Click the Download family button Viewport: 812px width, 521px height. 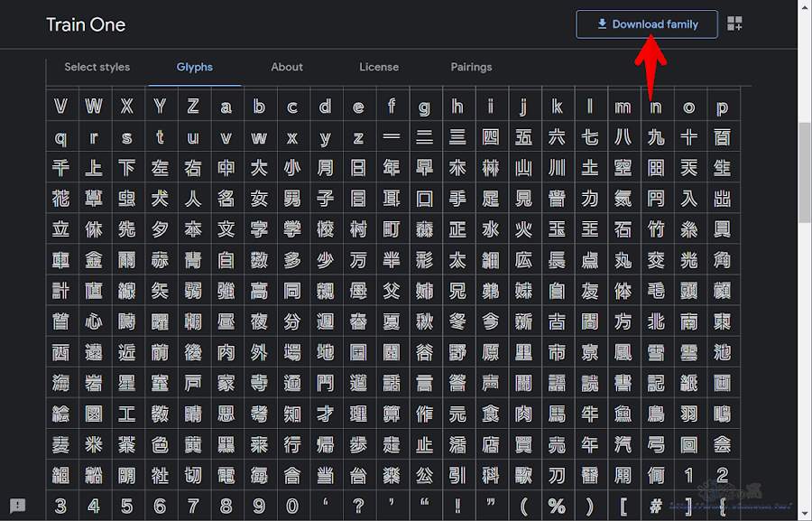click(647, 24)
